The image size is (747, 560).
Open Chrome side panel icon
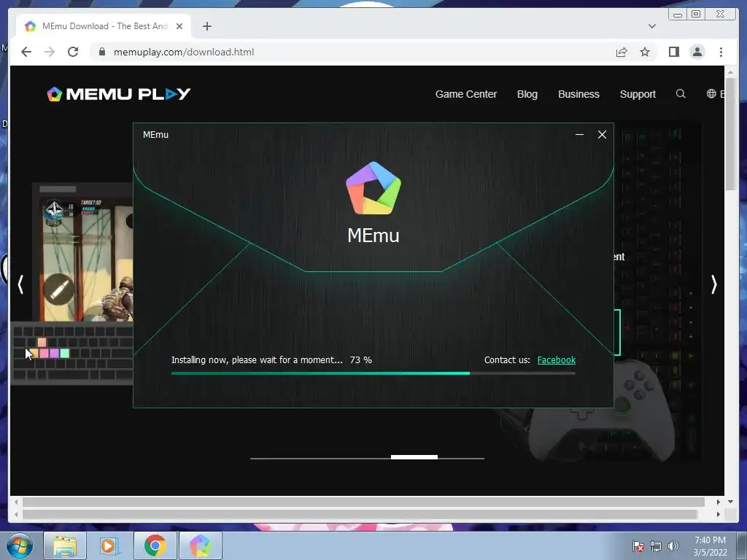(673, 52)
